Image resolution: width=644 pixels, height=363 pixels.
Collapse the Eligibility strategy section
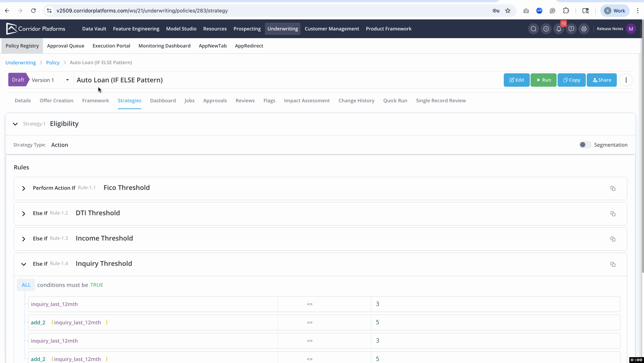pyautogui.click(x=15, y=124)
